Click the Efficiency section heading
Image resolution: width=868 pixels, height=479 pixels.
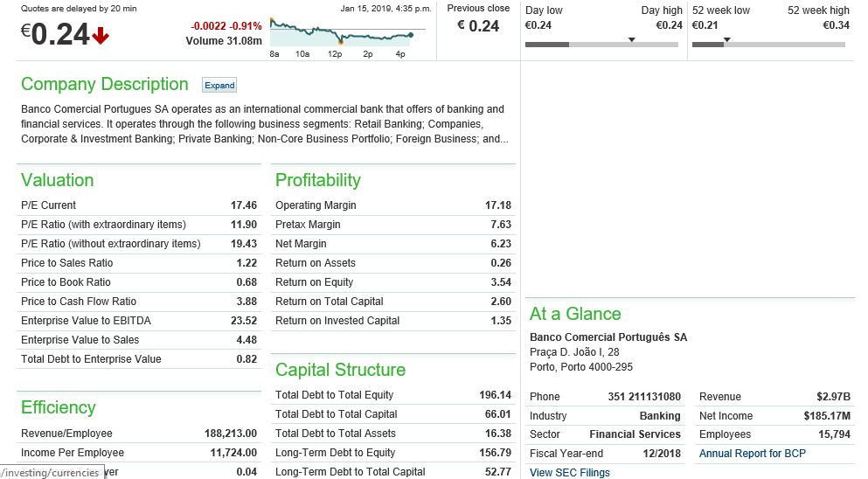[58, 408]
